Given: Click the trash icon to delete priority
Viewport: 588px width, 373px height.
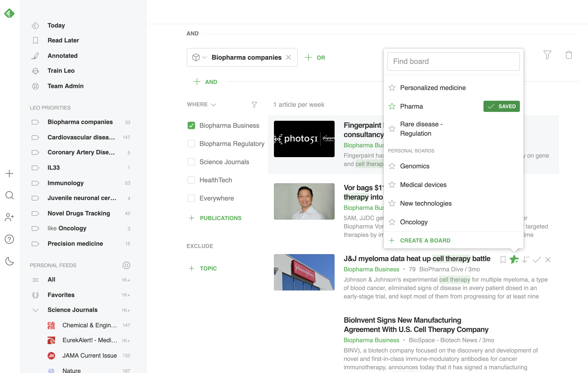Looking at the screenshot, I should point(569,55).
